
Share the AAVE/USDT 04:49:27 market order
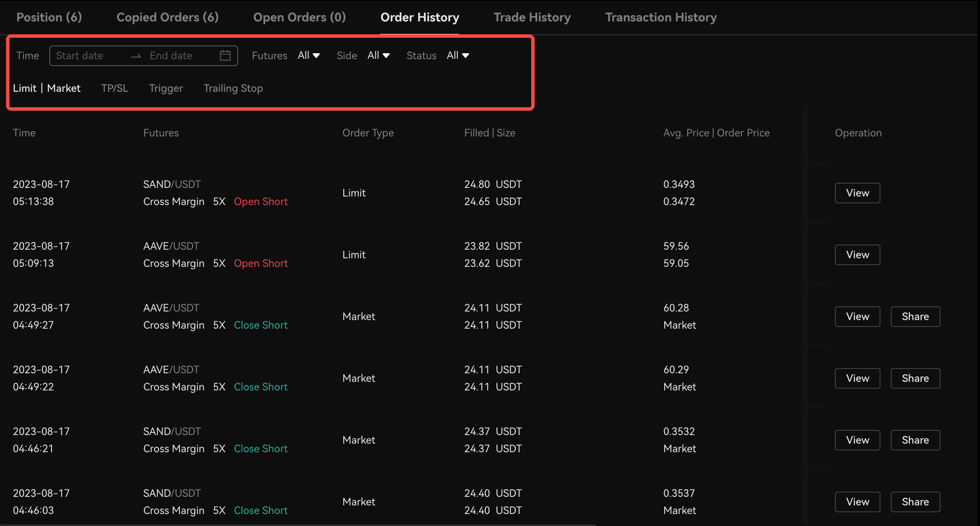point(915,317)
